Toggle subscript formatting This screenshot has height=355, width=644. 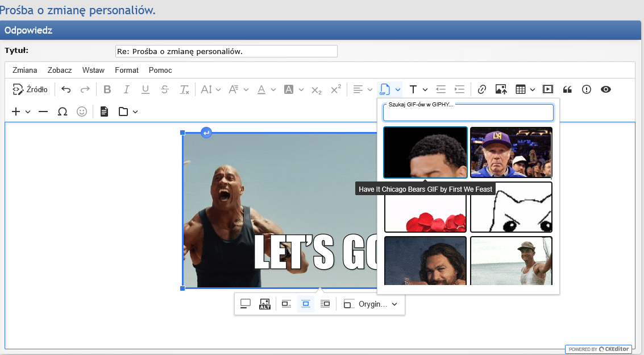(x=316, y=89)
